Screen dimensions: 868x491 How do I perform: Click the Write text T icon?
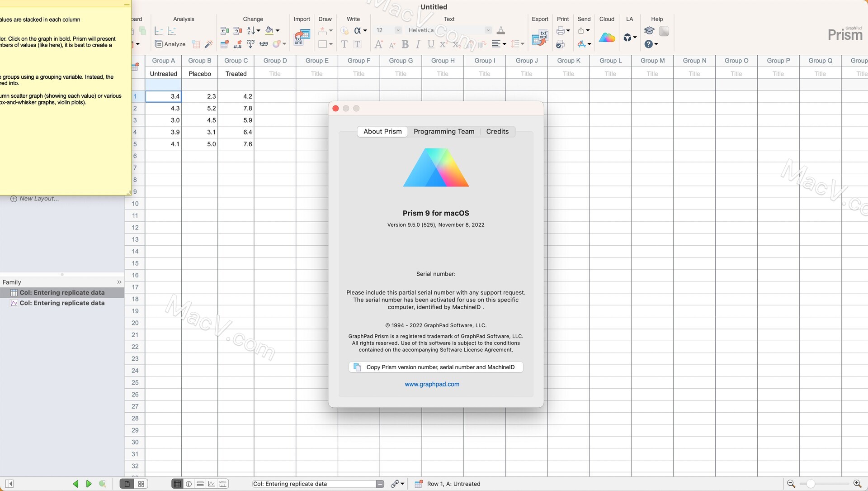click(x=344, y=44)
